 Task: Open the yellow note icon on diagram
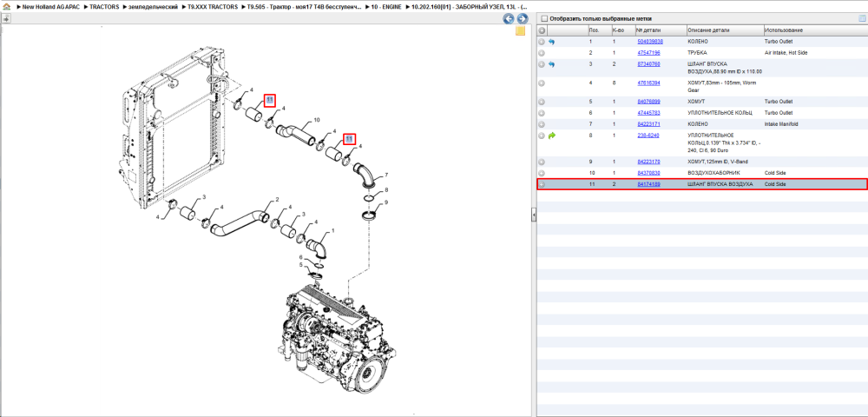[520, 31]
